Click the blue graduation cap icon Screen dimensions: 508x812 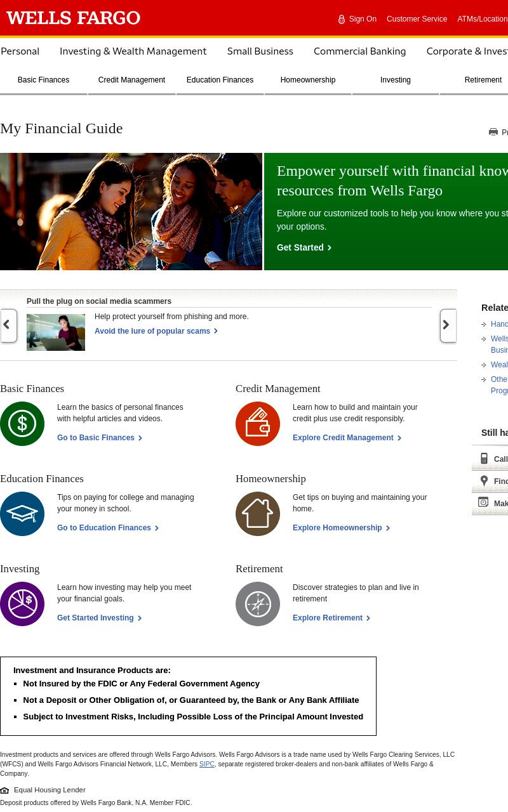[x=22, y=514]
